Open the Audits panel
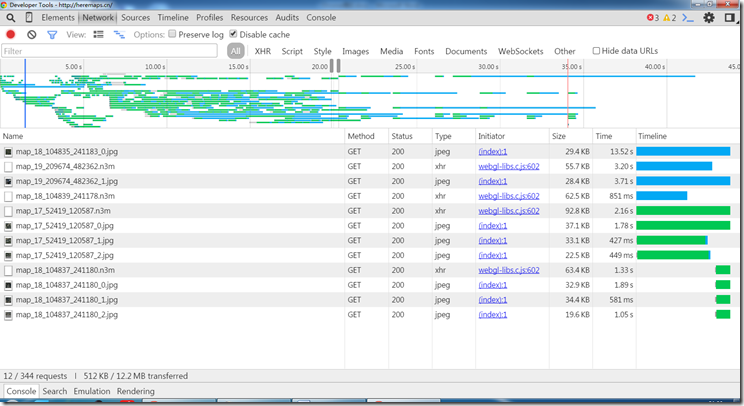The height and width of the screenshot is (406, 744). point(287,18)
